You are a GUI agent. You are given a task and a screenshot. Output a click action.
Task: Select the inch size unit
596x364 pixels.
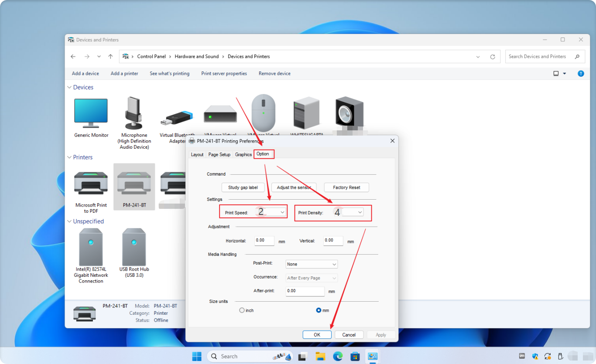[242, 310]
